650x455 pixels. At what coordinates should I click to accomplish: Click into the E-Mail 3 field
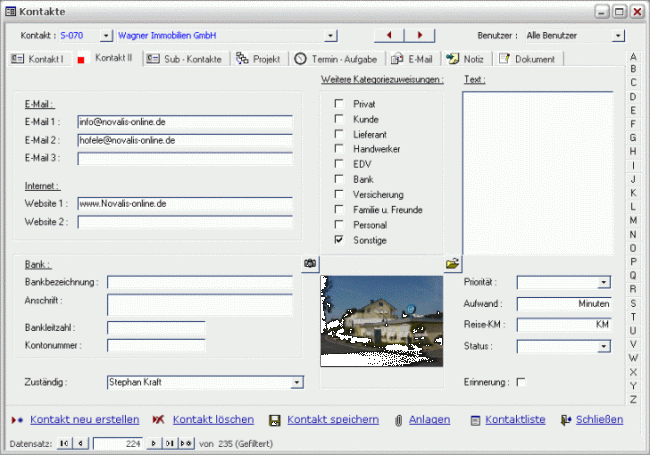click(185, 158)
